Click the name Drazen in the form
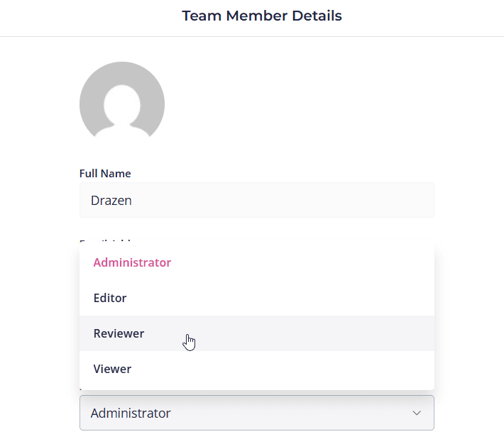Image resolution: width=504 pixels, height=439 pixels. pyautogui.click(x=111, y=201)
